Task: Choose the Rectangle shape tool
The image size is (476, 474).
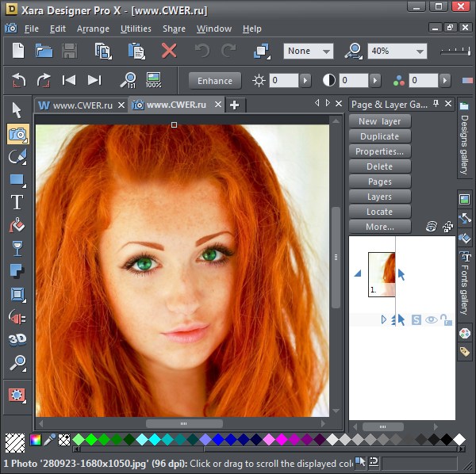Action: (x=17, y=179)
